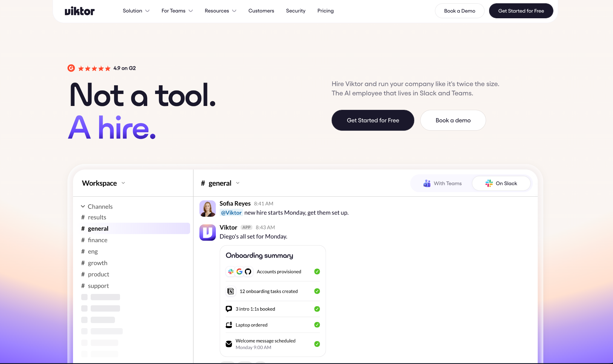Screen dimensions: 613x364
Task: Go to the Customers page
Action: tap(261, 11)
